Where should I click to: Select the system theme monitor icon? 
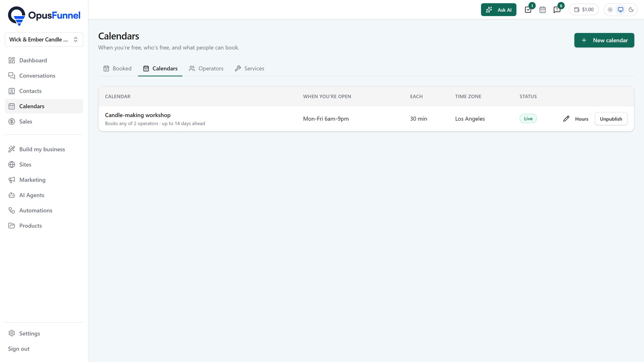point(621,10)
